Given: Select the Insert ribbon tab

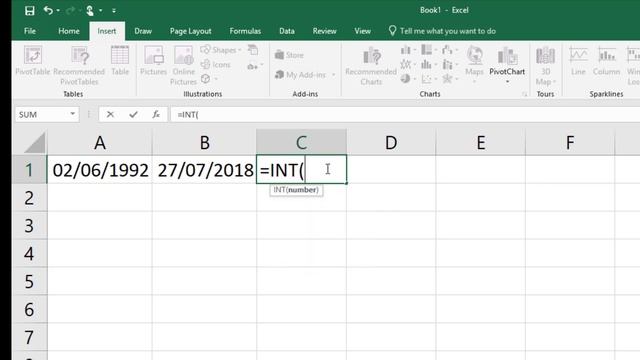Looking at the screenshot, I should click(107, 31).
